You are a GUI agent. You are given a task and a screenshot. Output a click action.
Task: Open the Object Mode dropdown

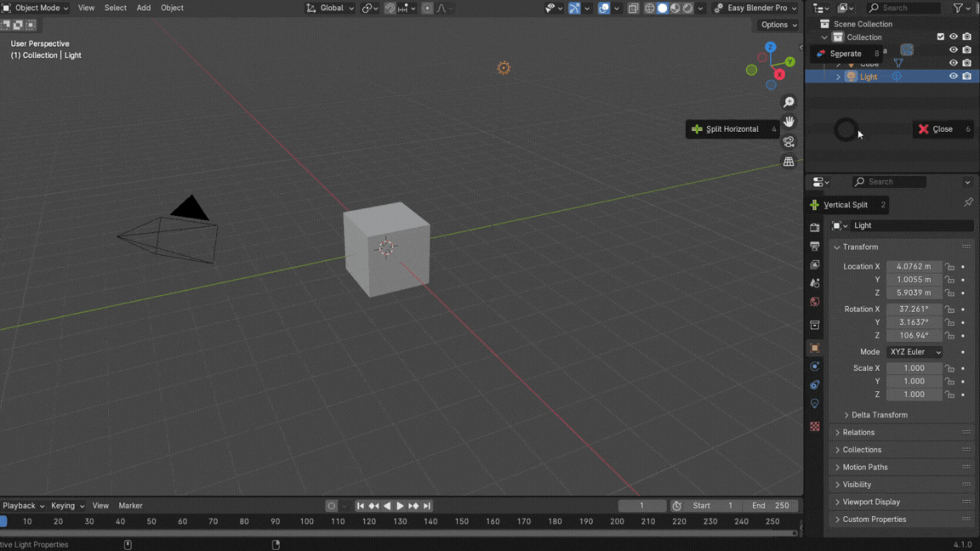point(36,9)
